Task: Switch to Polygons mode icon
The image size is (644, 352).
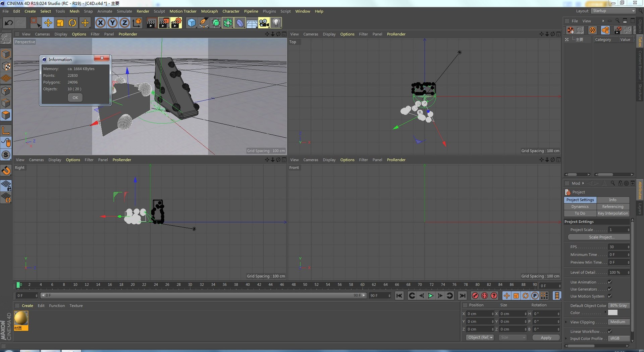Action: (x=6, y=115)
